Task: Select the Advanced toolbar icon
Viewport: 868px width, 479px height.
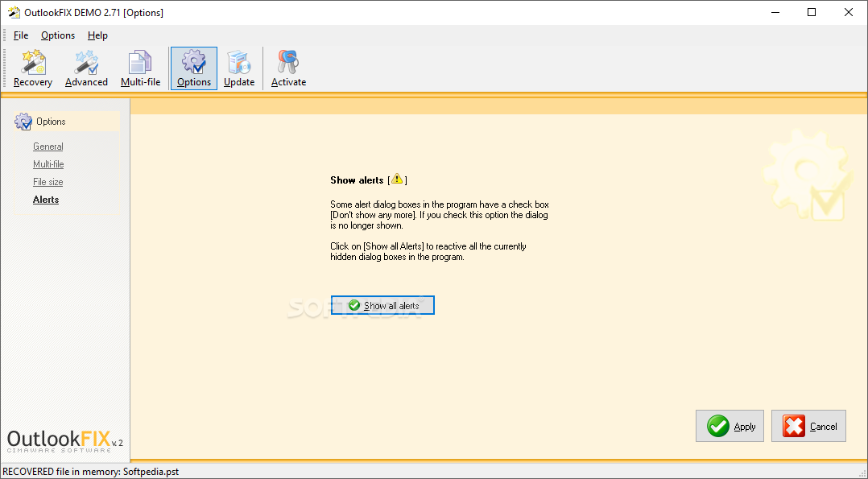Action: (x=86, y=68)
